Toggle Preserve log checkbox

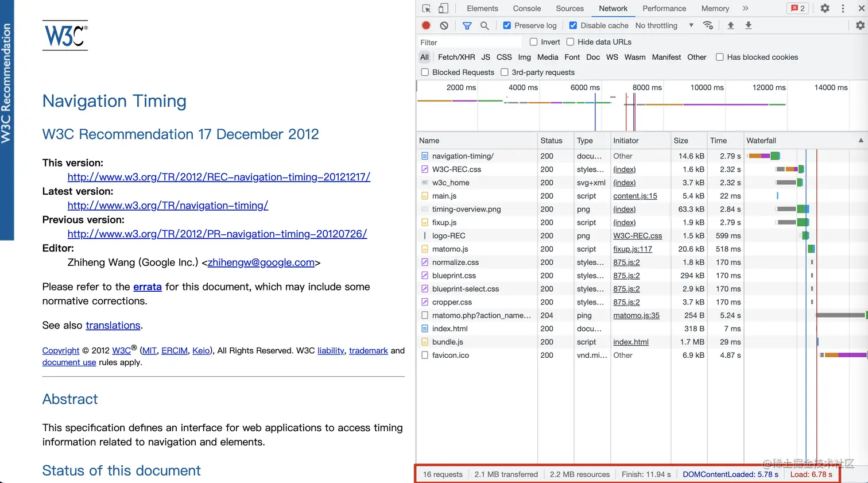pyautogui.click(x=507, y=25)
